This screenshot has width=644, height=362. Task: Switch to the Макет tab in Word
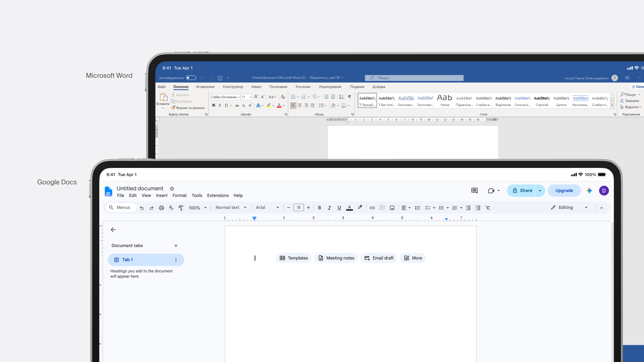[x=257, y=87]
